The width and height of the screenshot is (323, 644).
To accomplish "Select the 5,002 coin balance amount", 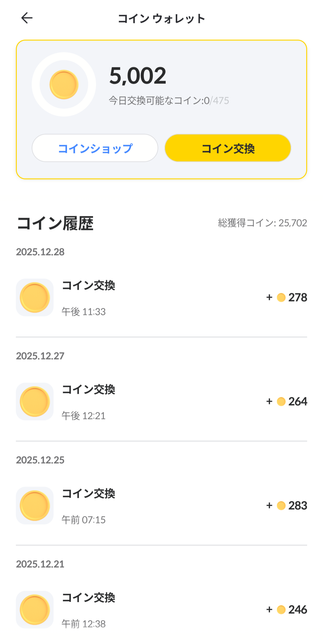I will tap(138, 76).
